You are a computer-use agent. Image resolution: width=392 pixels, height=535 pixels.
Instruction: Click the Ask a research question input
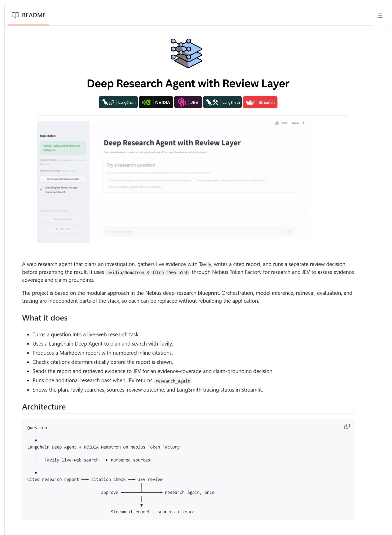click(x=199, y=232)
